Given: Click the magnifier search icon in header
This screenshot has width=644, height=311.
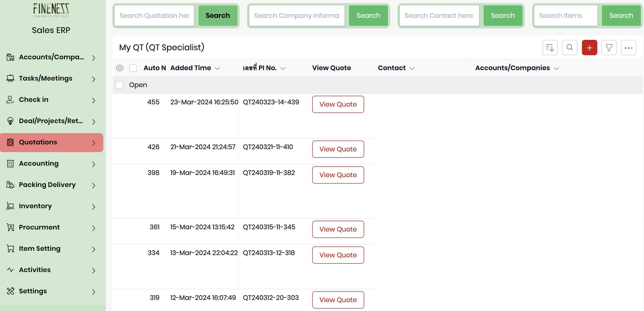Looking at the screenshot, I should pyautogui.click(x=569, y=48).
